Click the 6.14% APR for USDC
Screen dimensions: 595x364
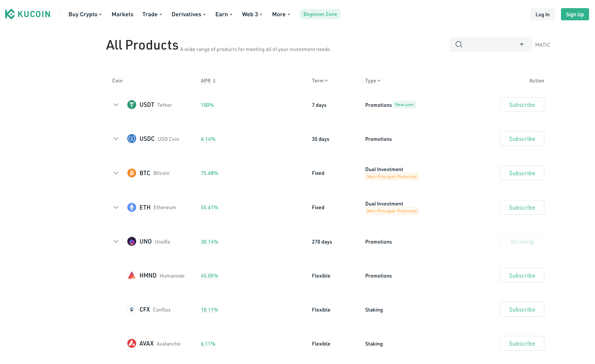208,139
